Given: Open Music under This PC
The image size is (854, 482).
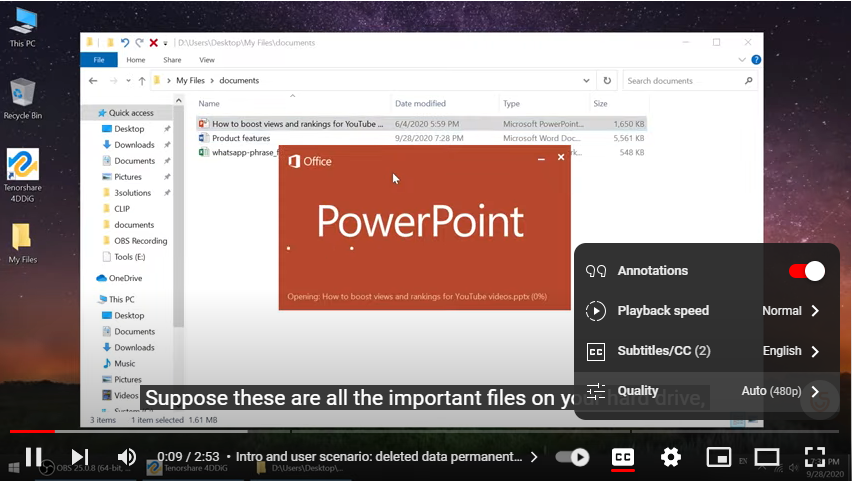Looking at the screenshot, I should (124, 363).
